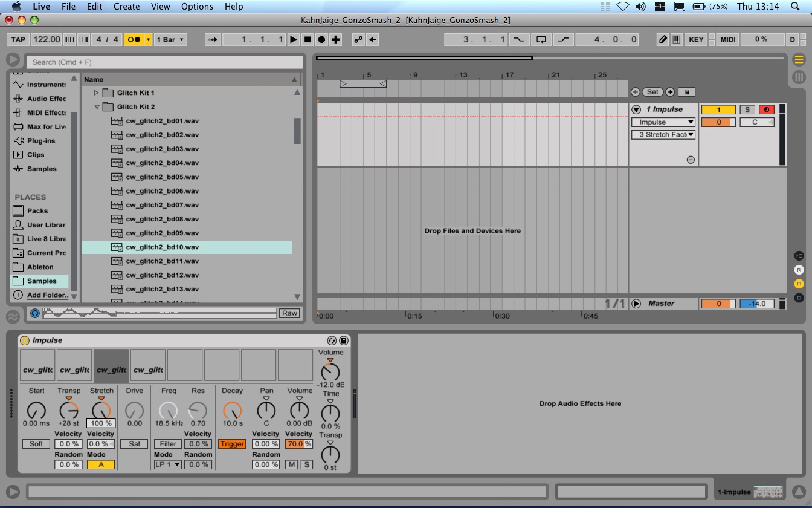The image size is (812, 508).
Task: Click the Raw preview button
Action: (289, 313)
